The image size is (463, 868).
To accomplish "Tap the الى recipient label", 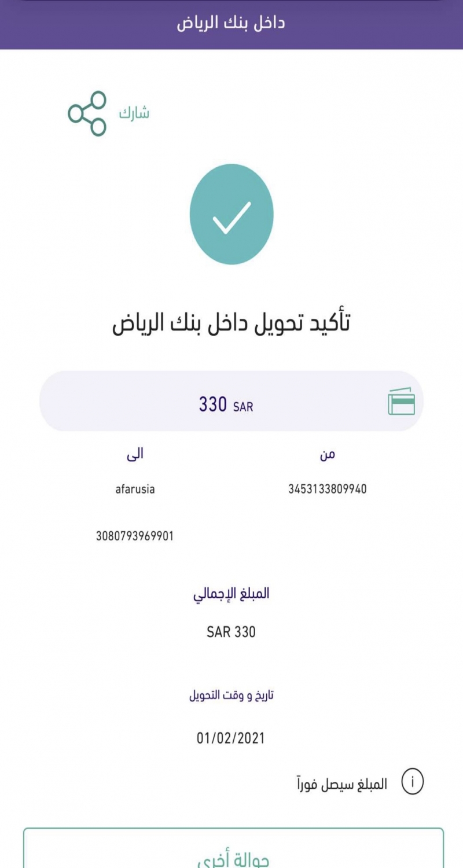I will pos(135,455).
